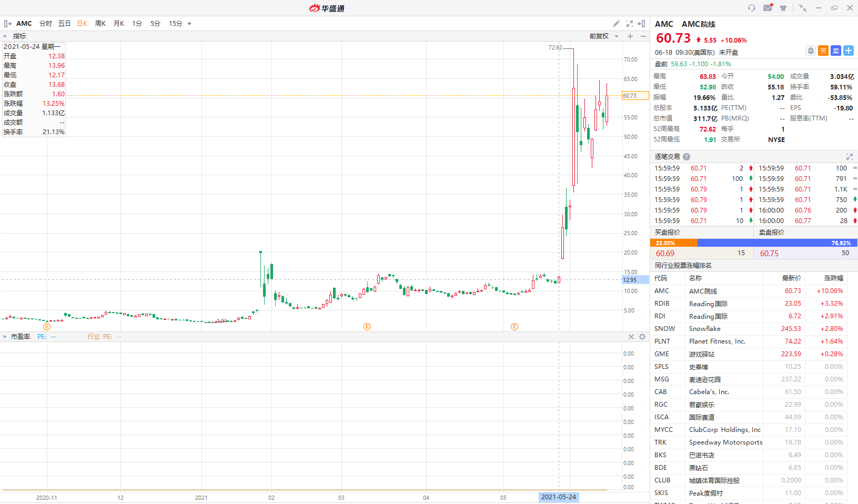Image resolution: width=858 pixels, height=504 pixels.
Task: Open TRK Speedway Motorsports row
Action: (x=749, y=442)
